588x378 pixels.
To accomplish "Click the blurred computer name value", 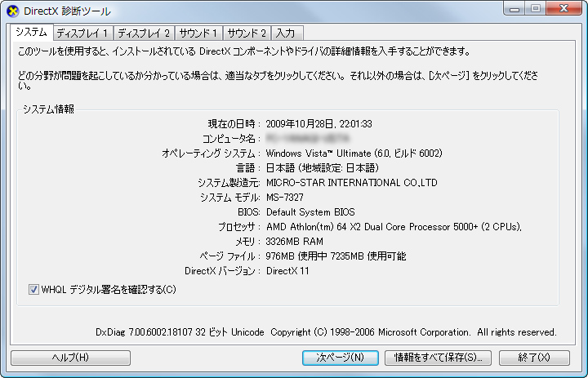I will click(x=308, y=138).
